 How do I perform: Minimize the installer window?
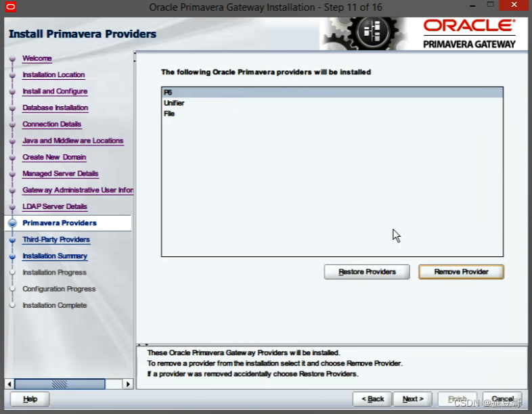pos(472,6)
